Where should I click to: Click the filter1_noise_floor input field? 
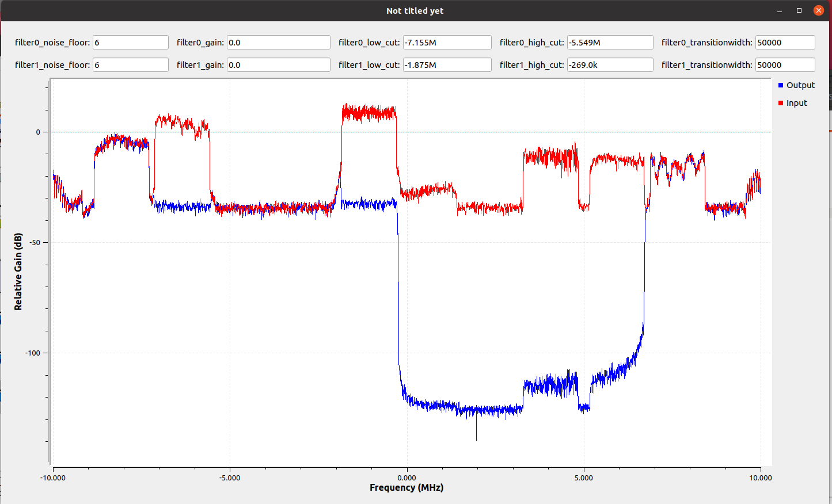131,65
